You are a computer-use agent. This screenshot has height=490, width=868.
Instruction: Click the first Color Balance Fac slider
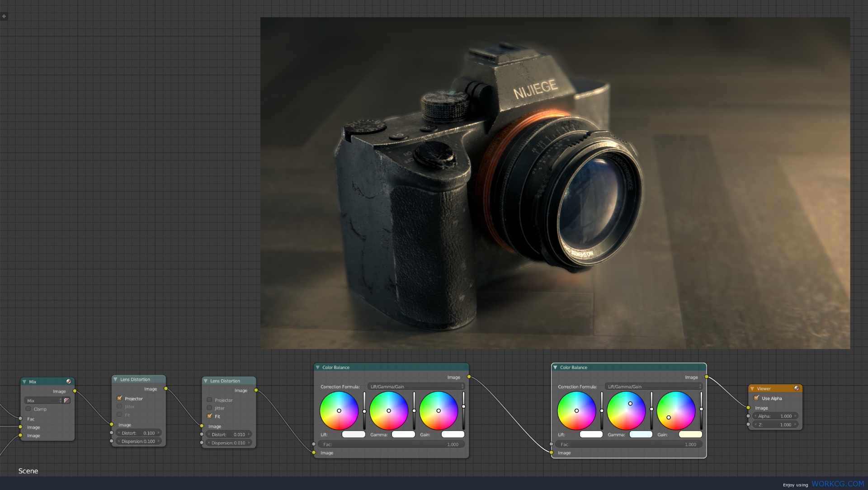[x=391, y=444]
